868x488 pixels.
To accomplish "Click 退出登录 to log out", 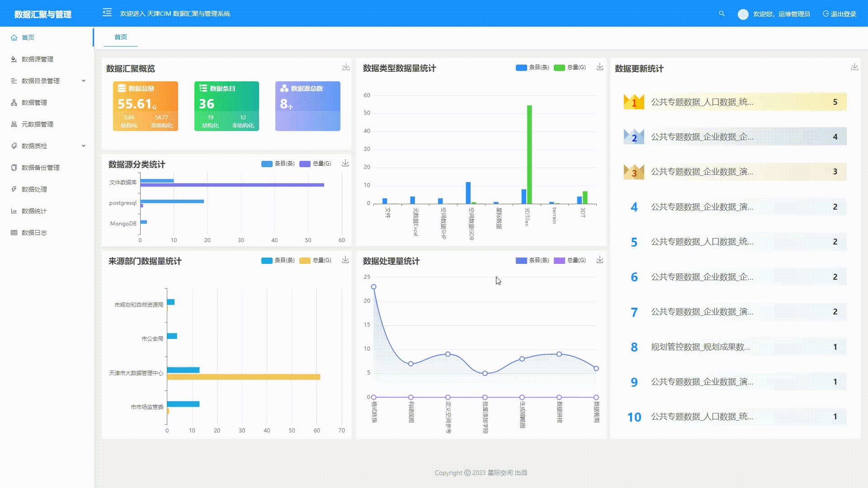I will [840, 14].
